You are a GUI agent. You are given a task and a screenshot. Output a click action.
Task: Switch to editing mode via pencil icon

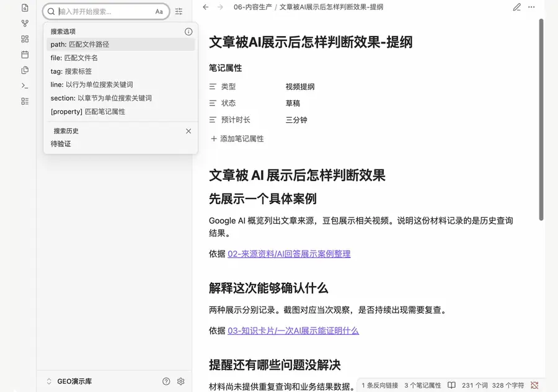[516, 7]
